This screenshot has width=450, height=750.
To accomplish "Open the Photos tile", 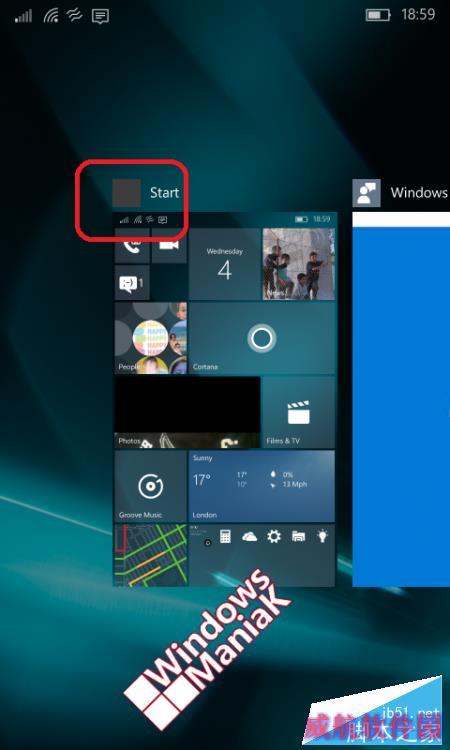I will [187, 412].
